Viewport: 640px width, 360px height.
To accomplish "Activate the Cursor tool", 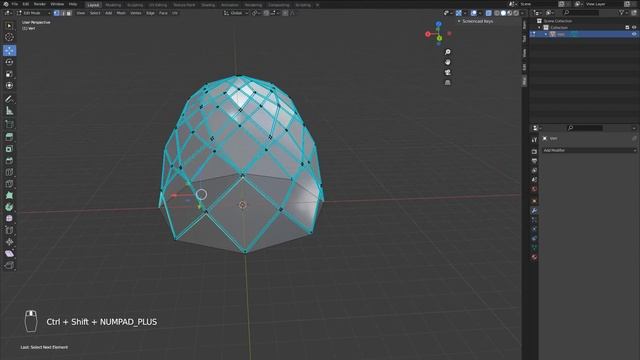I will point(9,37).
